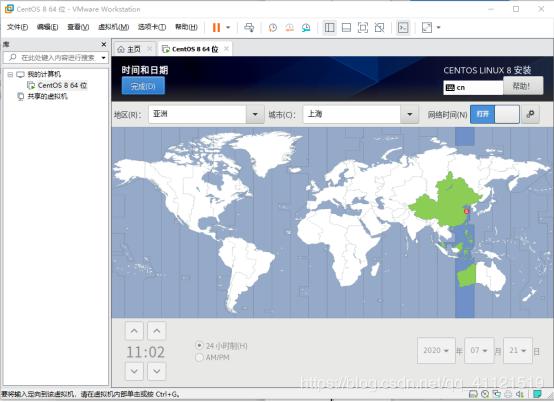
Task: Open the 虚拟机(M) menu
Action: coord(113,27)
